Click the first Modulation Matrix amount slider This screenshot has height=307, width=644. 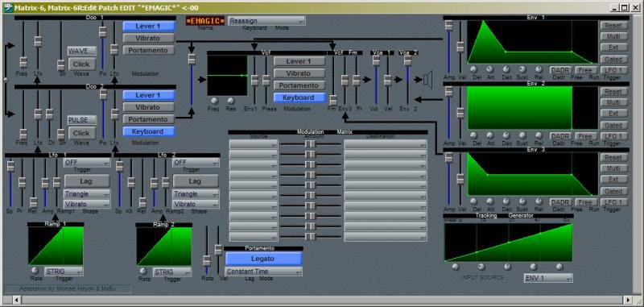coord(311,144)
